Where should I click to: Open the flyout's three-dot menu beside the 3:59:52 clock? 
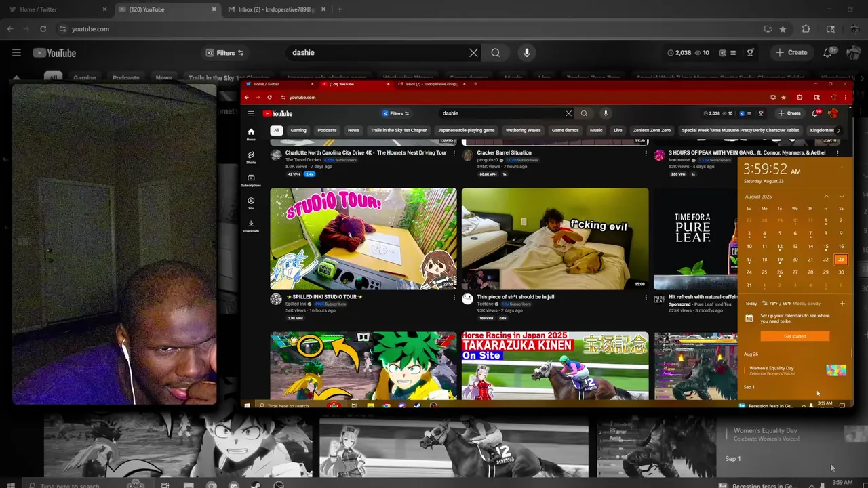(842, 167)
